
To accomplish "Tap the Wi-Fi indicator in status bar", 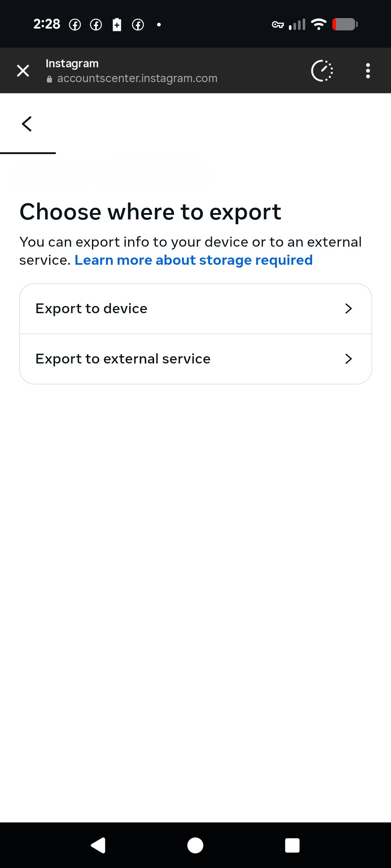I will (x=318, y=24).
